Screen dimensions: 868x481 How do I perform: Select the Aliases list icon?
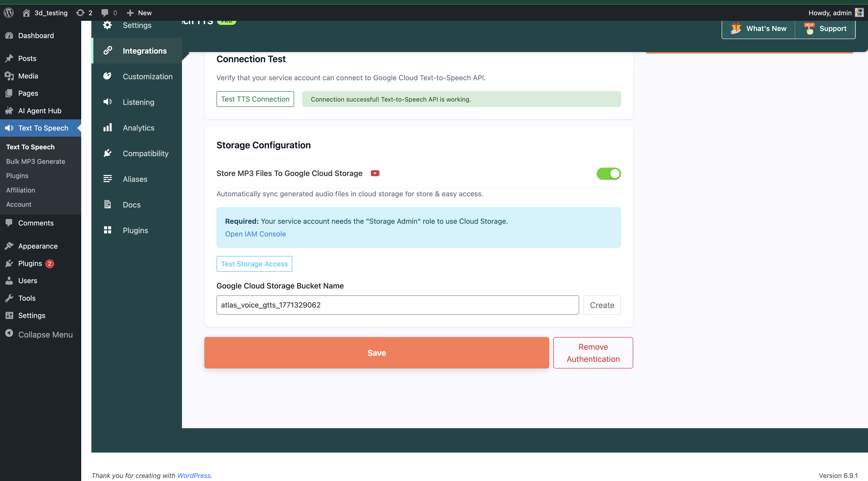click(x=108, y=179)
